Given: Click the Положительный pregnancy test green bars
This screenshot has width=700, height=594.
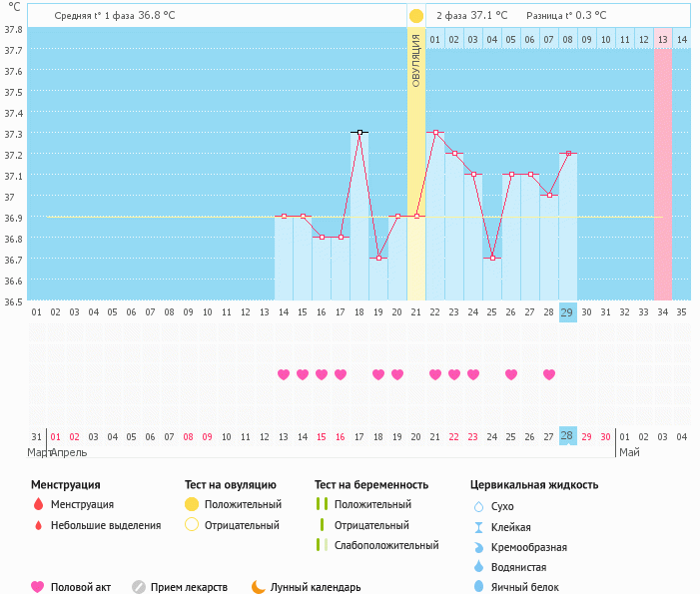Looking at the screenshot, I should [x=322, y=504].
